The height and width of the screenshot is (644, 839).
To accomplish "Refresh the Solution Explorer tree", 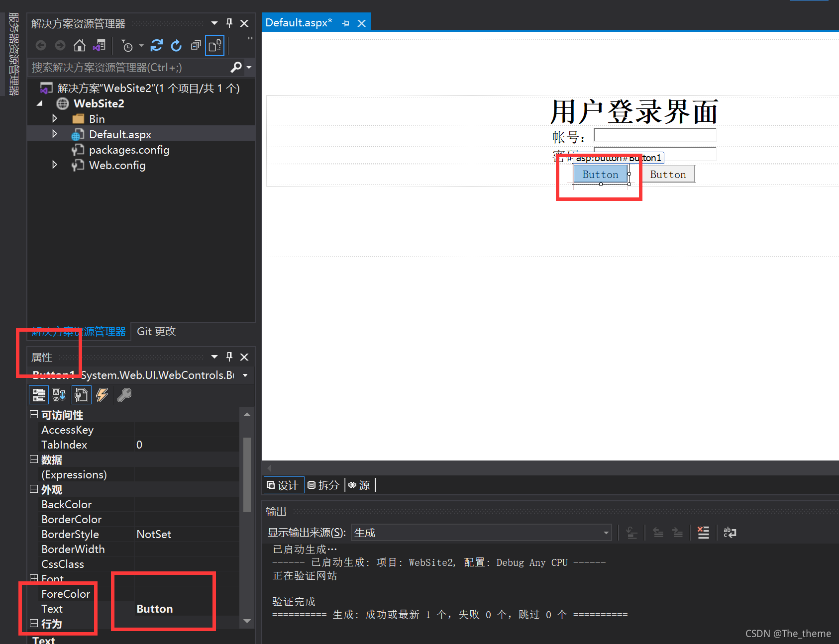I will [176, 46].
